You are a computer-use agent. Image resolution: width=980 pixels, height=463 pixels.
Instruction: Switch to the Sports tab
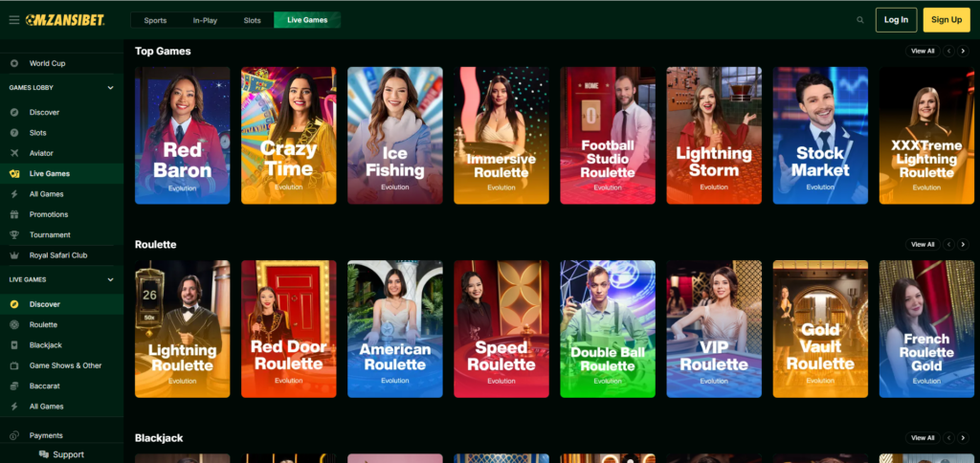(155, 20)
